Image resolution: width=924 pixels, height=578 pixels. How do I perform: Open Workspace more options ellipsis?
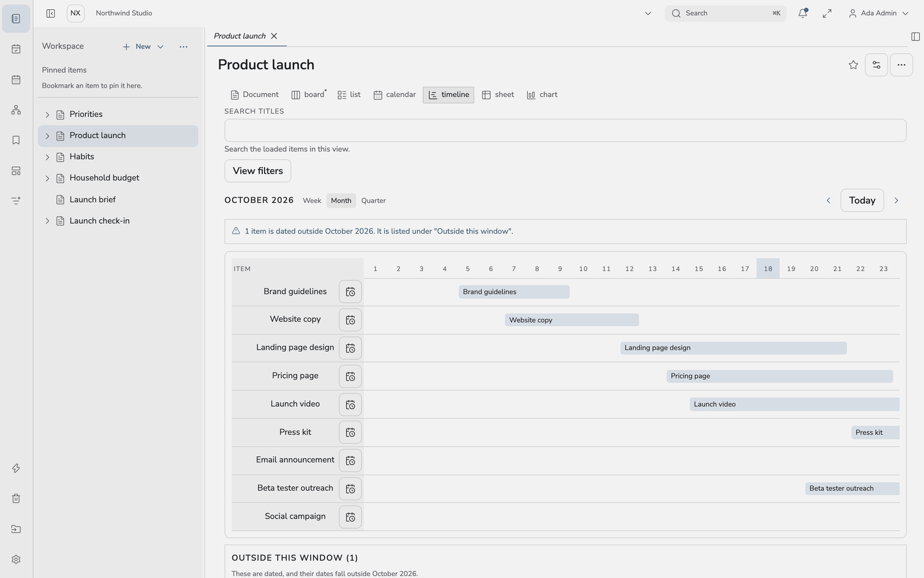(183, 47)
